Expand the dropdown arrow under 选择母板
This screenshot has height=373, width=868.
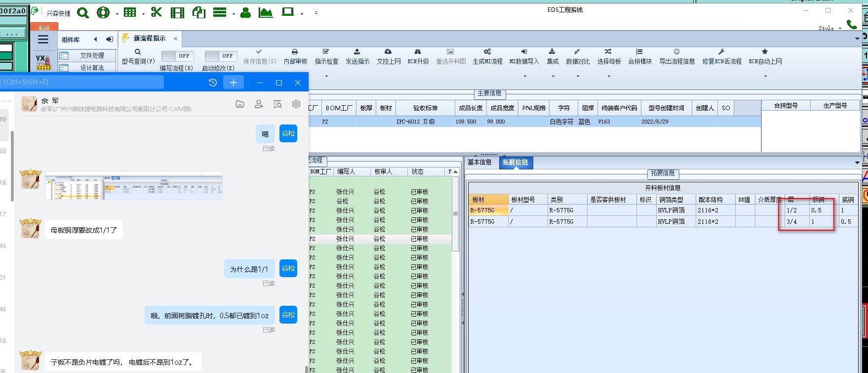tap(609, 76)
